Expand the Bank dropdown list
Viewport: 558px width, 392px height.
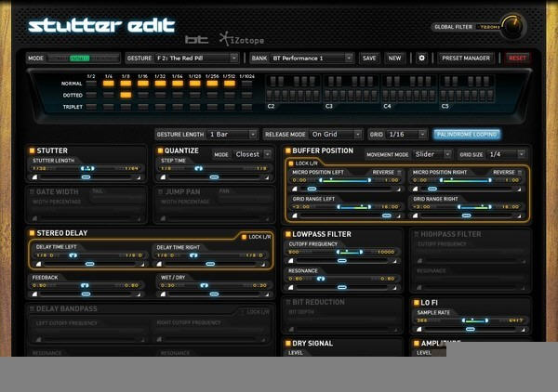pyautogui.click(x=312, y=58)
